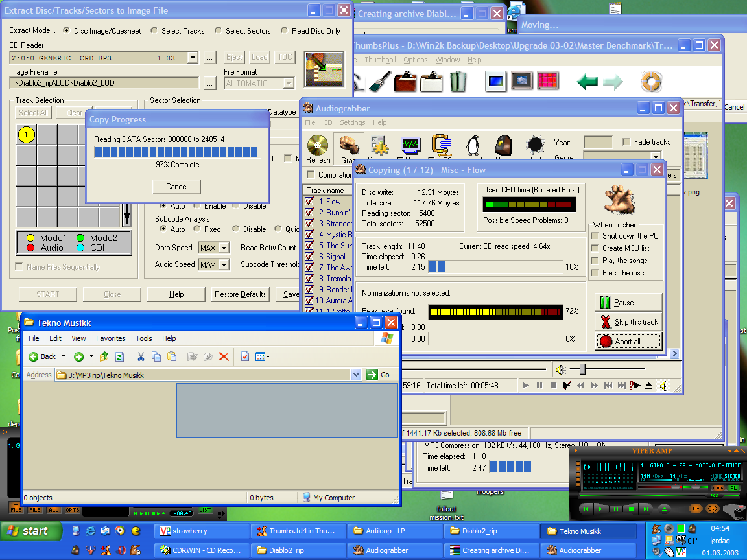The height and width of the screenshot is (560, 747).
Task: Click the Pause button in Copying dialog
Action: pyautogui.click(x=629, y=303)
